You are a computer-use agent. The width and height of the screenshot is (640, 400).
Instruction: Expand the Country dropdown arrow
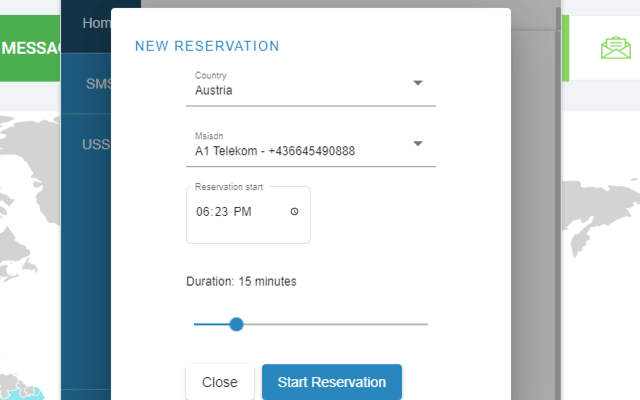coord(418,83)
